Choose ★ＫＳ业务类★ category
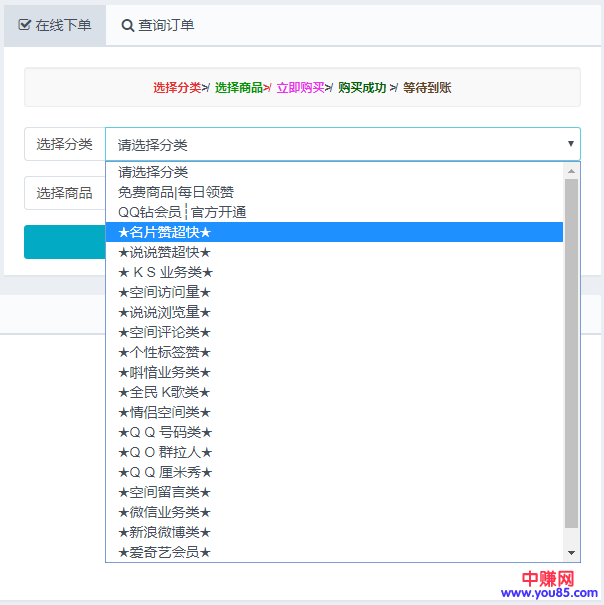The image size is (604, 605). [165, 272]
